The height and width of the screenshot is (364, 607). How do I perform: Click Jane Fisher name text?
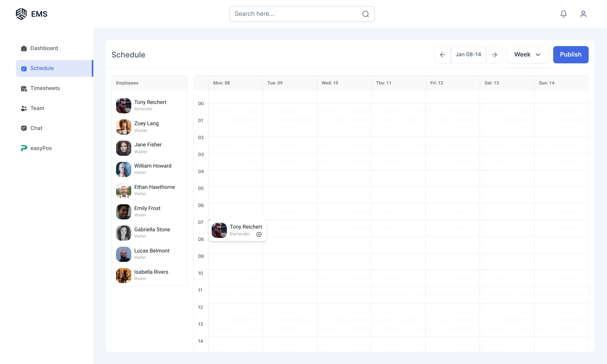(x=148, y=145)
